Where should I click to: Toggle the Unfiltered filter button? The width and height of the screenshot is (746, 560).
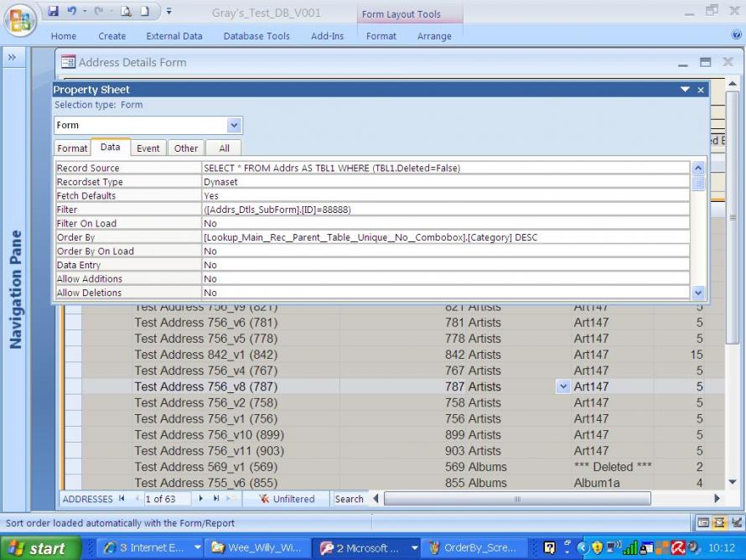coord(287,499)
